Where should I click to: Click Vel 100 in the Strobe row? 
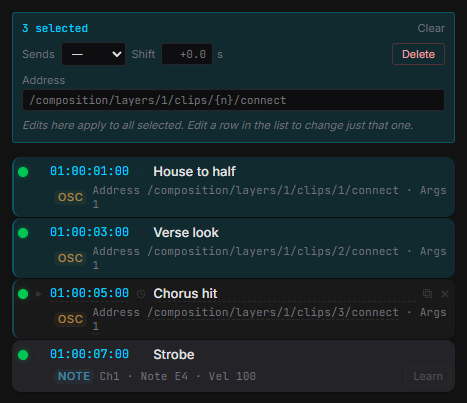(x=232, y=376)
